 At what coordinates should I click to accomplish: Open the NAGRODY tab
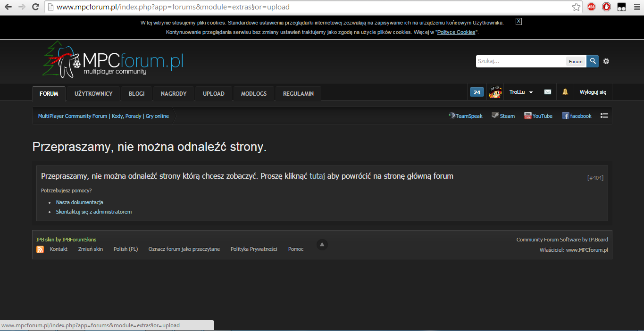[x=174, y=93]
